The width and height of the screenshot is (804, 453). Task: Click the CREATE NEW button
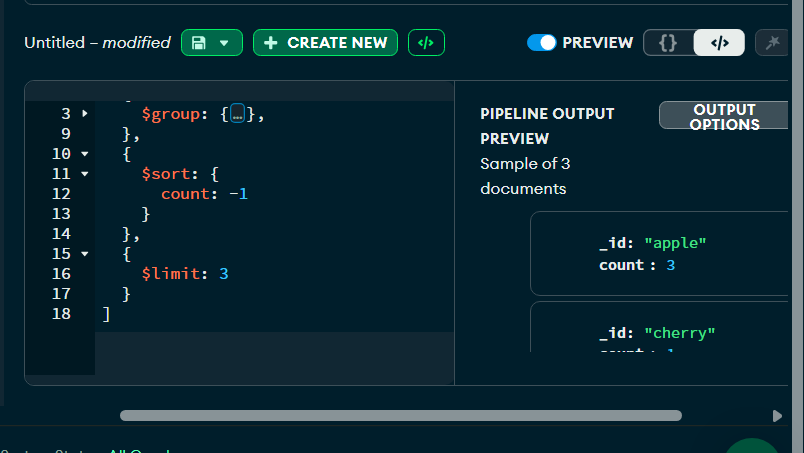click(x=325, y=43)
